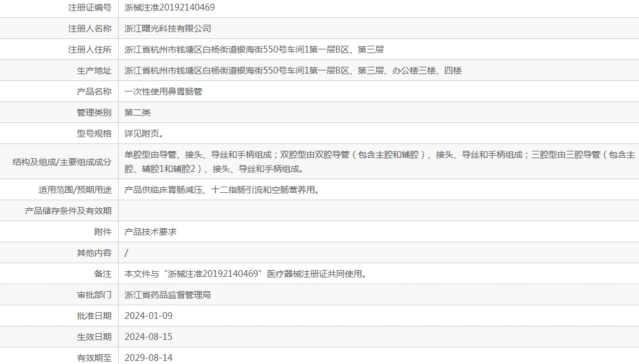
Task: Select the 注册证编号 label cell
Action: 90,7
